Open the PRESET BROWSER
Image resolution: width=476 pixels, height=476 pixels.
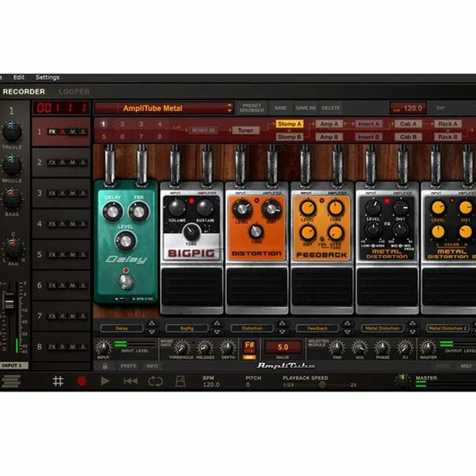coord(252,108)
